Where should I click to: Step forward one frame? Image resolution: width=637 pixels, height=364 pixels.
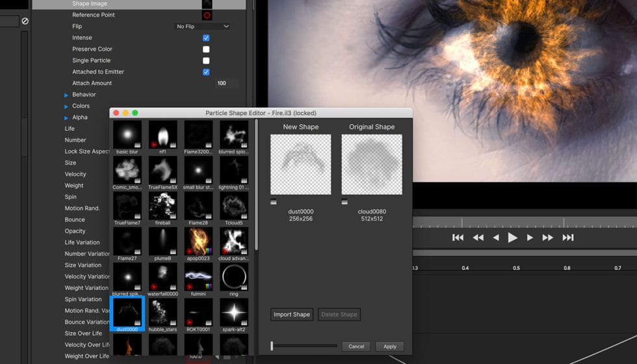coord(530,238)
